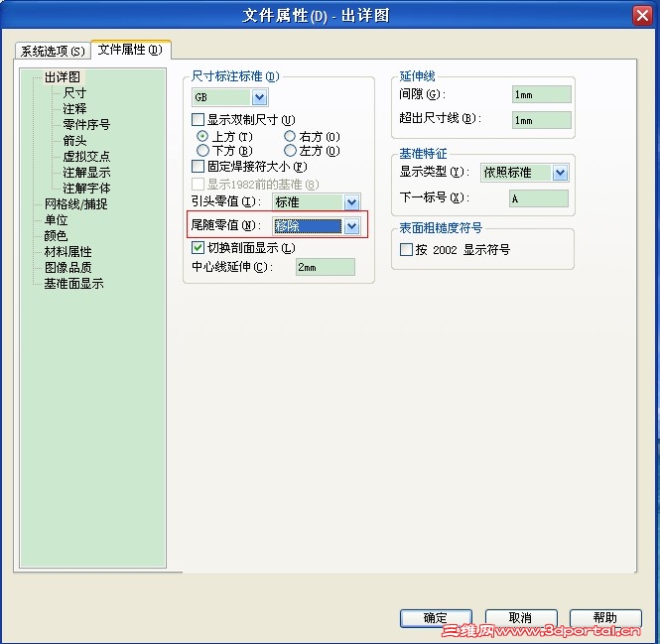Select the 左方 radio button
The height and width of the screenshot is (644, 660).
(x=290, y=150)
